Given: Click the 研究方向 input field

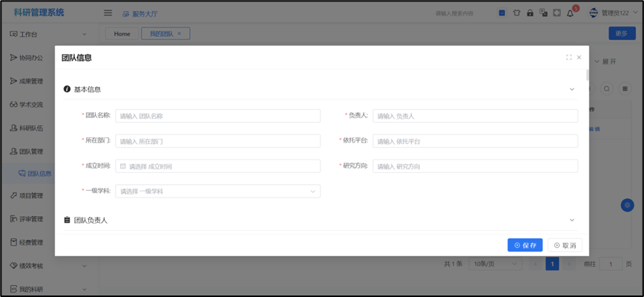Looking at the screenshot, I should pos(475,166).
